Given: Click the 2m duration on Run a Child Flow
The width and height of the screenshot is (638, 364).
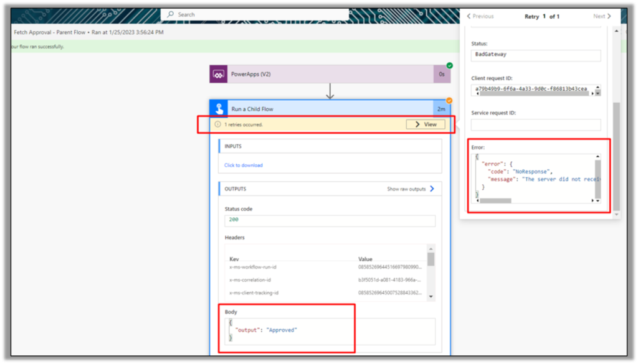Looking at the screenshot, I should (x=442, y=109).
